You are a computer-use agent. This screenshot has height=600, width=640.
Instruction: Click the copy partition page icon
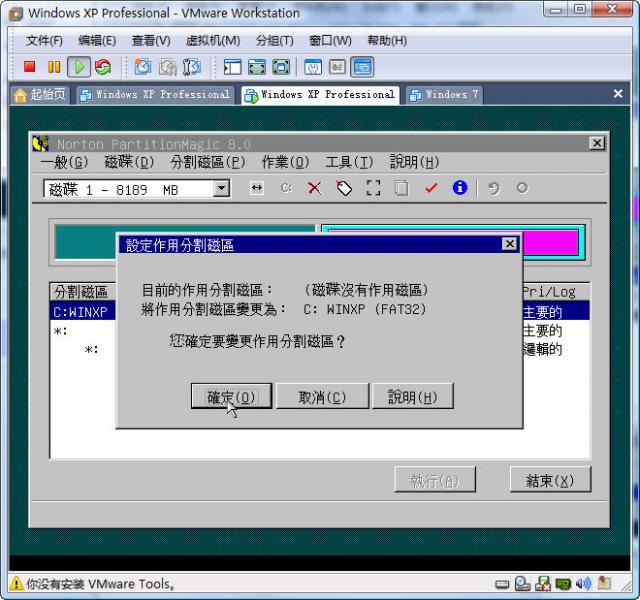[x=402, y=188]
